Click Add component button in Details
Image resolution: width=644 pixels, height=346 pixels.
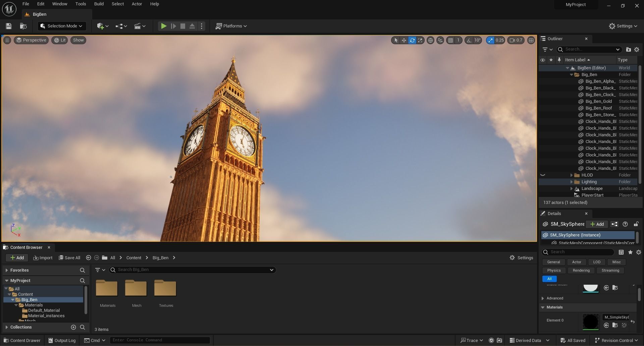coord(597,224)
